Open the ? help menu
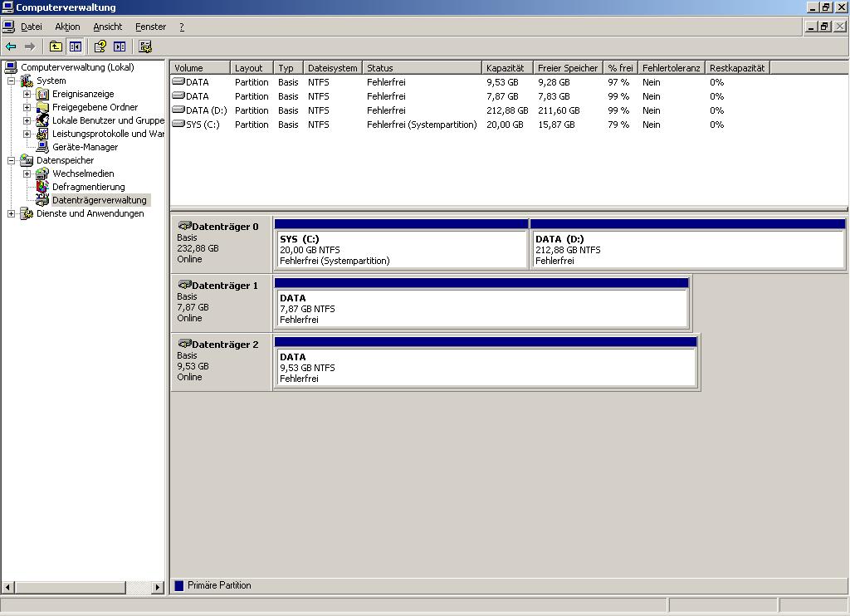This screenshot has width=850, height=616. point(182,27)
